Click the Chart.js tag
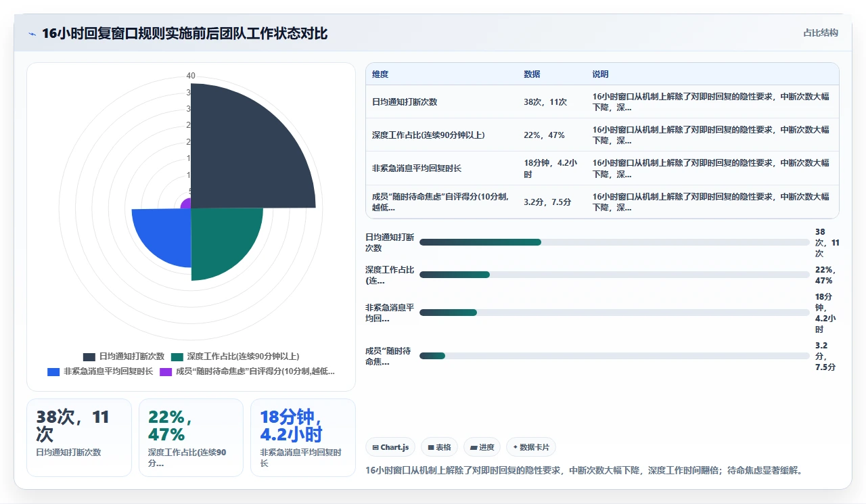Screen dimensions: 866x504 coord(390,447)
